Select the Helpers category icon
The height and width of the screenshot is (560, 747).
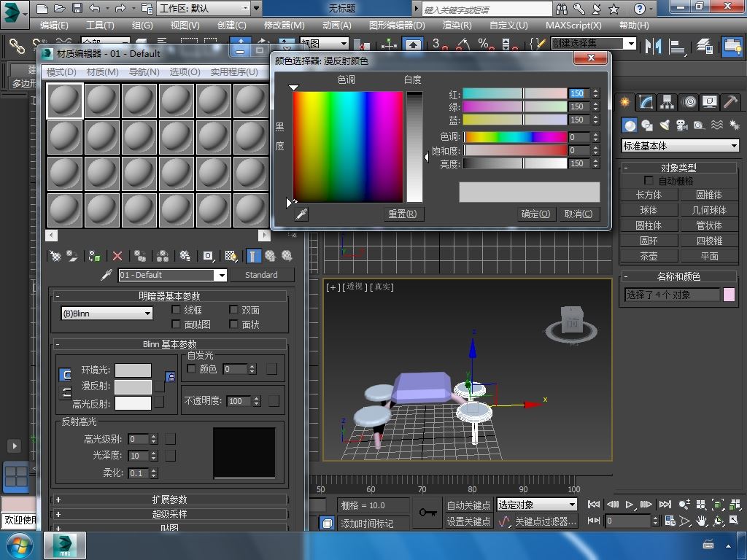point(699,125)
